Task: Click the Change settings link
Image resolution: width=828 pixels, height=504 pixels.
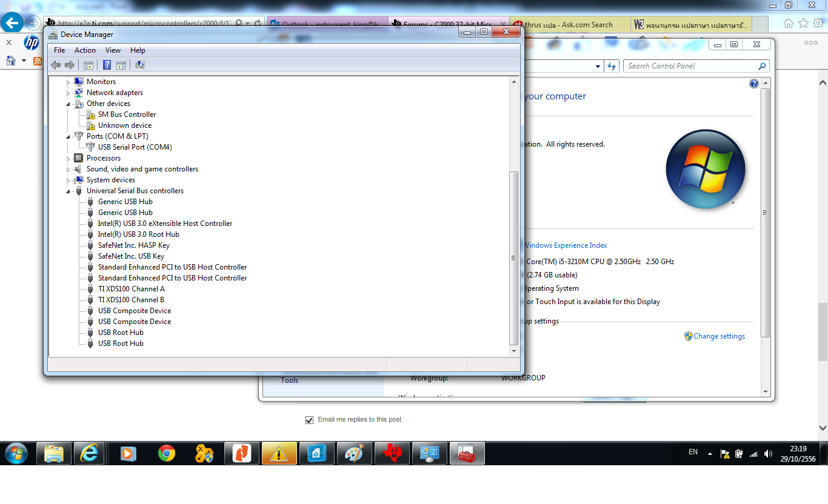Action: click(x=719, y=336)
